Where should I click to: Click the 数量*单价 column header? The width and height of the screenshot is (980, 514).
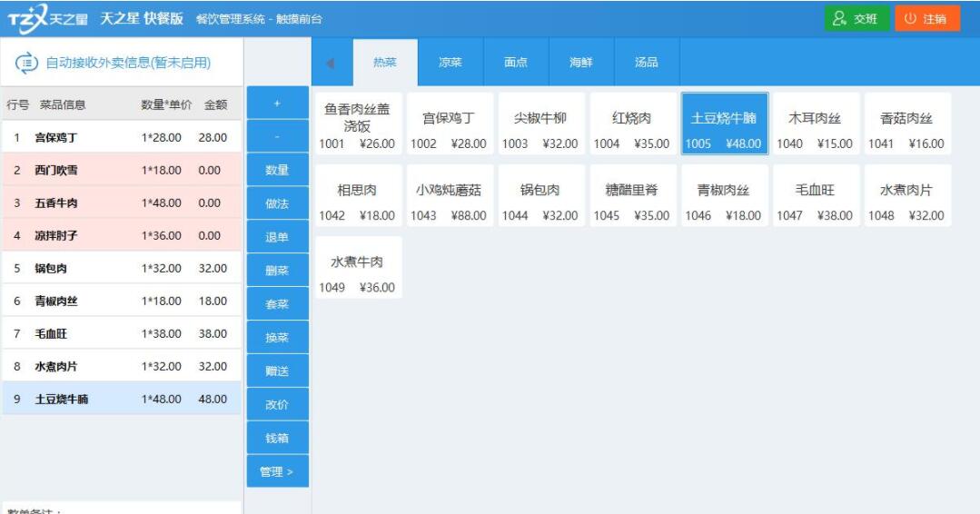coord(166,105)
